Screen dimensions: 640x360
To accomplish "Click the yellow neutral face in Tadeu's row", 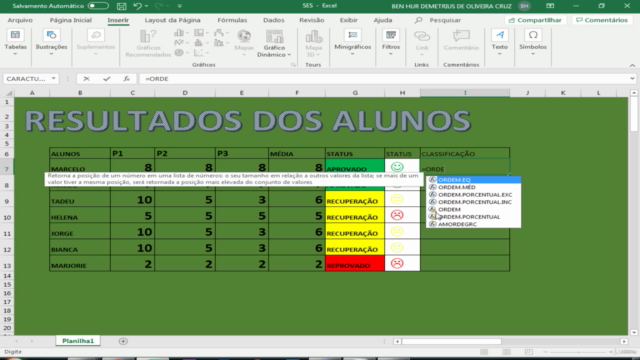I will 397,199.
